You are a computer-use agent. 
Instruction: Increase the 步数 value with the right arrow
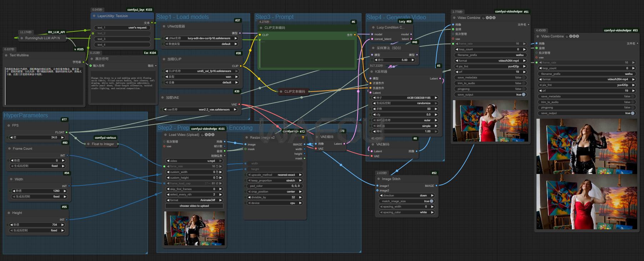pyautogui.click(x=436, y=109)
